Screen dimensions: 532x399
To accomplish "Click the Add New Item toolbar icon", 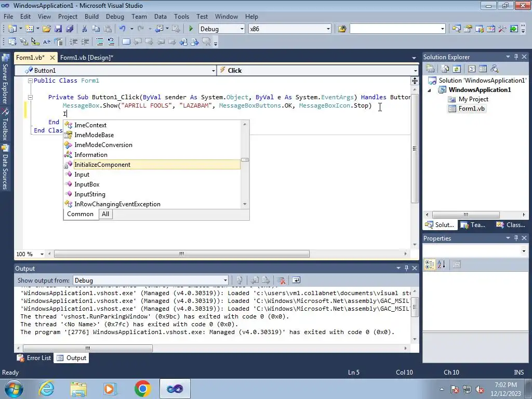I will pos(30,29).
